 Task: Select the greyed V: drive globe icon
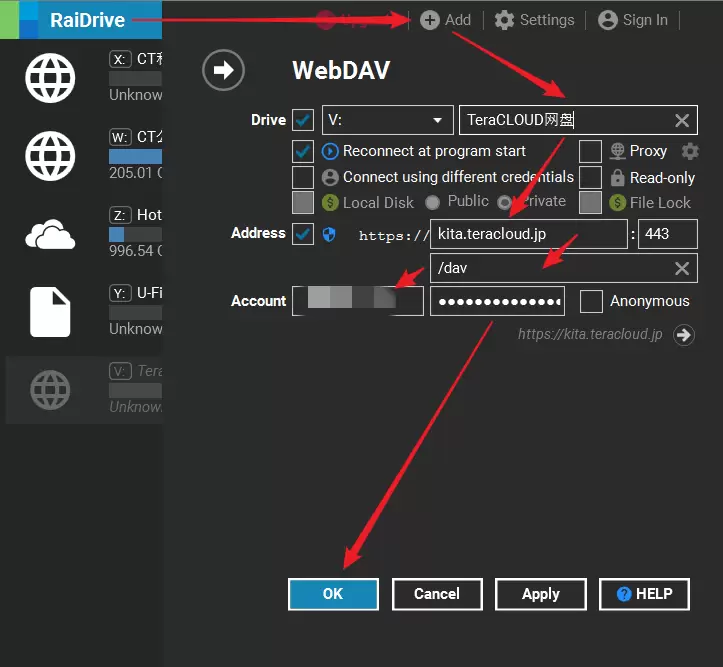coord(50,390)
